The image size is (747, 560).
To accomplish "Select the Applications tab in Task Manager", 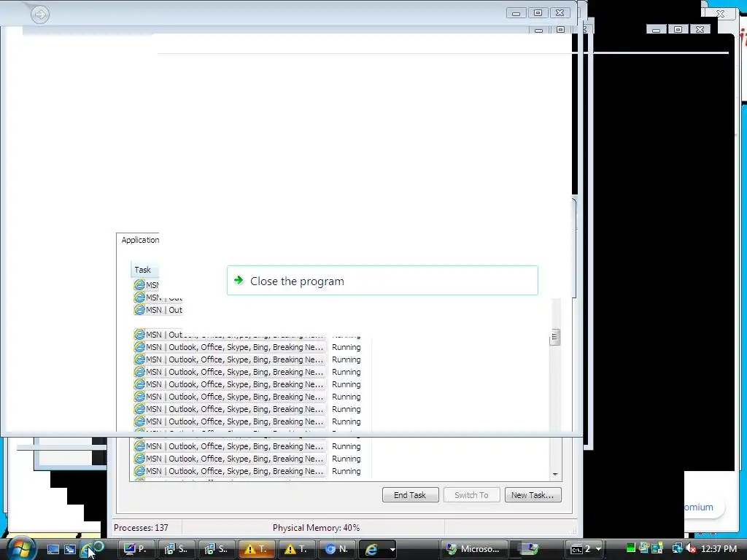I will [x=139, y=240].
